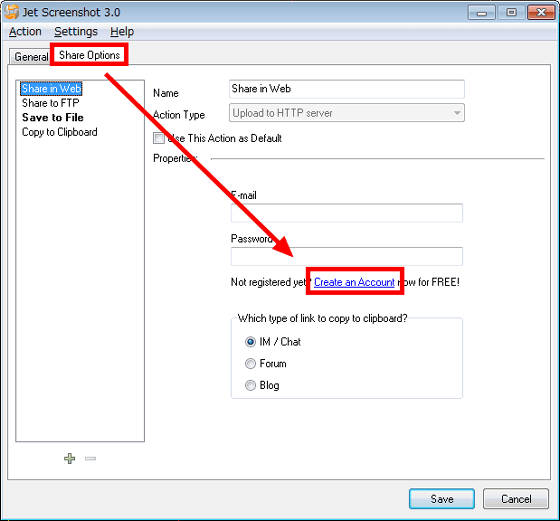Select the Forum link type option

[250, 364]
